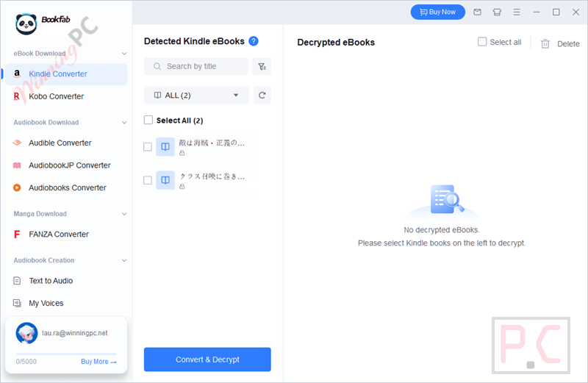
Task: Click the 0/5000 usage progress bar
Action: pos(66,354)
